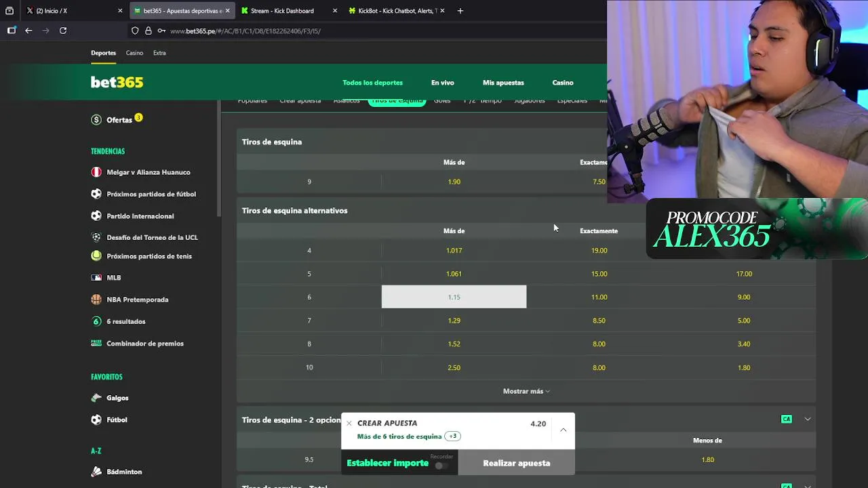The width and height of the screenshot is (868, 488).
Task: Select Menos de 10 odds 1.80 in alternativos
Action: click(x=744, y=367)
